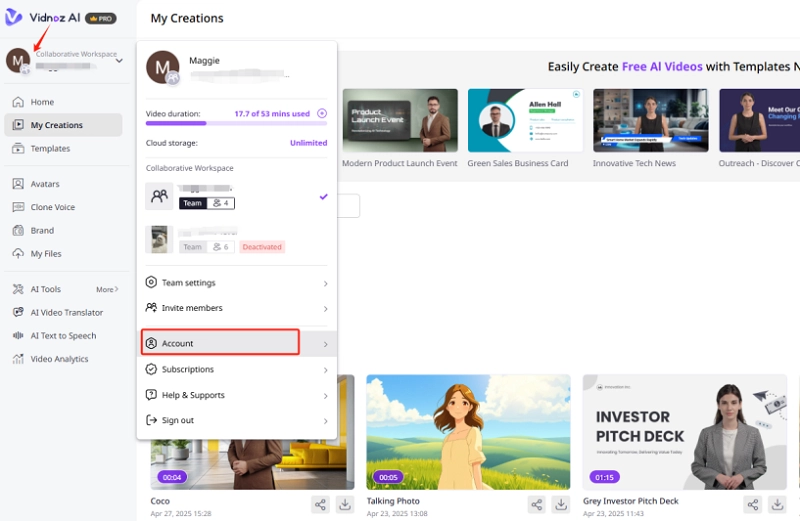The image size is (800, 521).
Task: Choose Subscriptions from the profile menu
Action: point(188,369)
